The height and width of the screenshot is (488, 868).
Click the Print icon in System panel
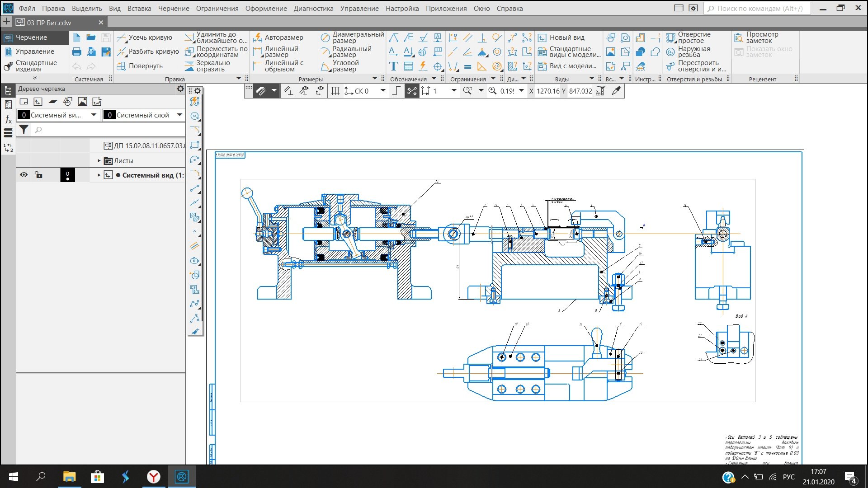(76, 52)
